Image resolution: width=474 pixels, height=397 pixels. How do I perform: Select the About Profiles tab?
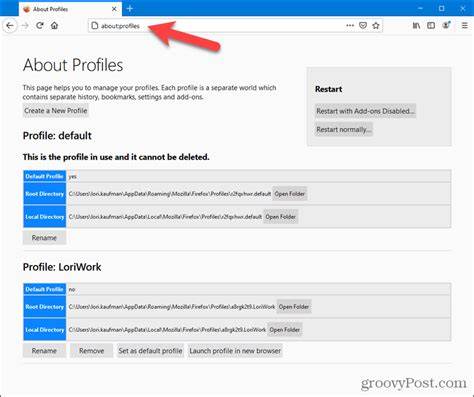pyautogui.click(x=70, y=9)
